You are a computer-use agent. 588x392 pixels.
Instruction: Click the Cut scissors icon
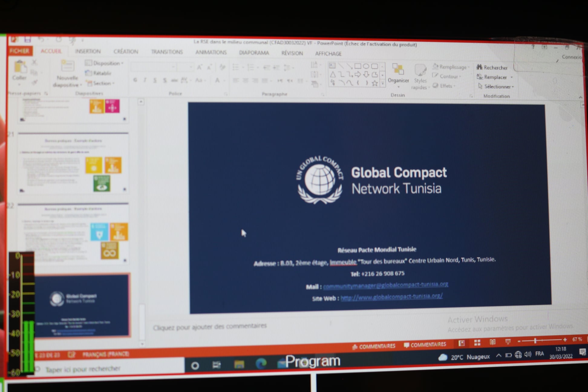(34, 62)
